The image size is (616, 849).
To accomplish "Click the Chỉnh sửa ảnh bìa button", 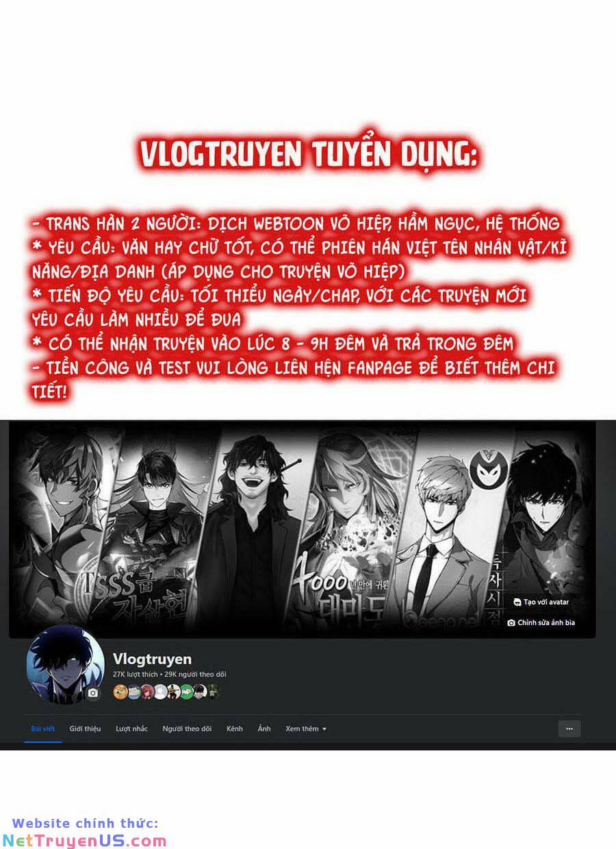I will [x=541, y=622].
